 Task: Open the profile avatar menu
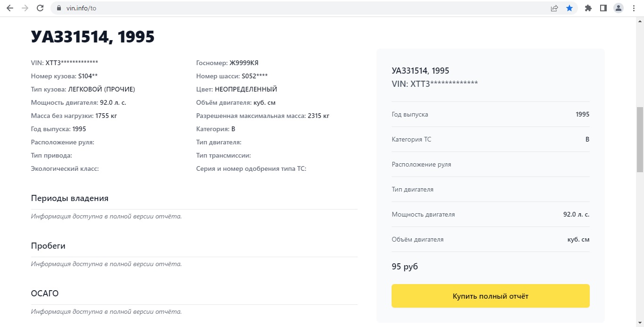(618, 8)
